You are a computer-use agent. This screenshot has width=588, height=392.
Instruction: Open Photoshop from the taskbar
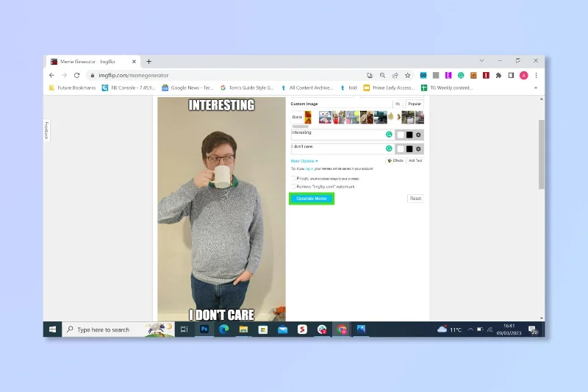point(204,329)
